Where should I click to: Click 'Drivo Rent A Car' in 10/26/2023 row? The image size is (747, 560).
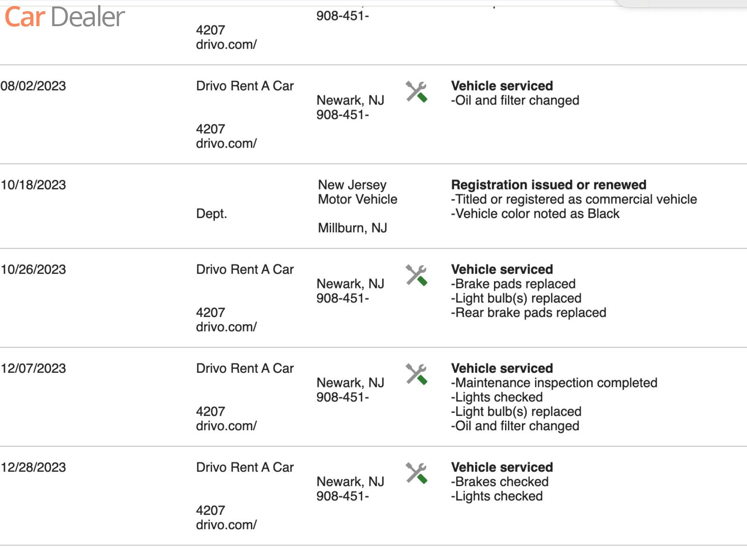click(x=245, y=270)
